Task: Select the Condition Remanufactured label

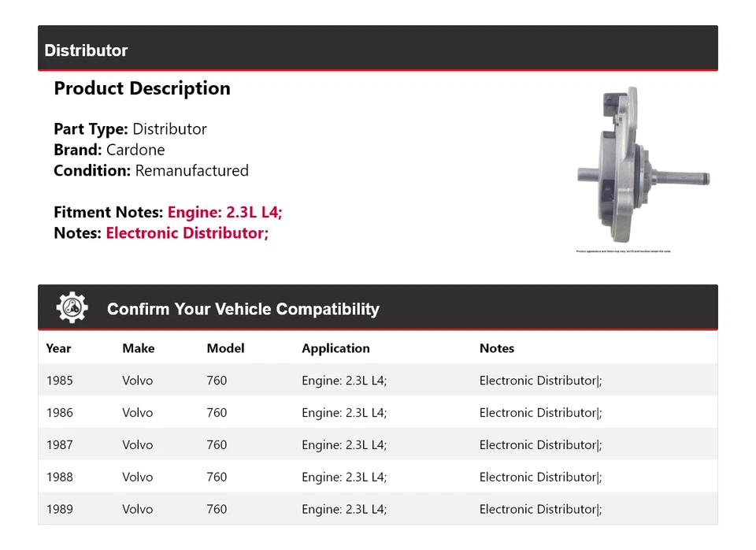Action: pos(150,170)
